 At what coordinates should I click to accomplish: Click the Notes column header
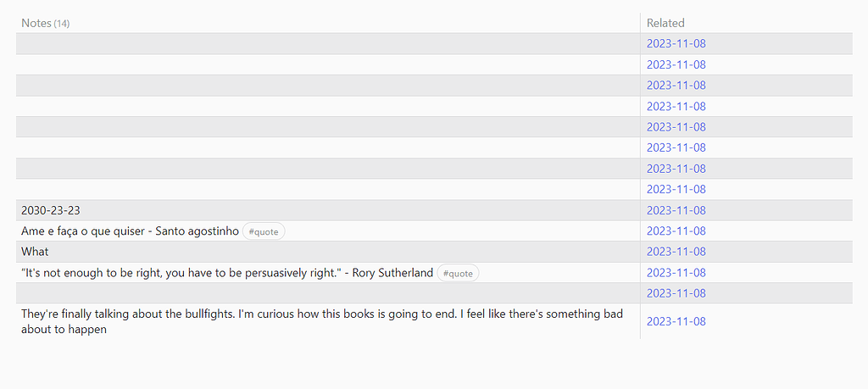click(x=36, y=23)
